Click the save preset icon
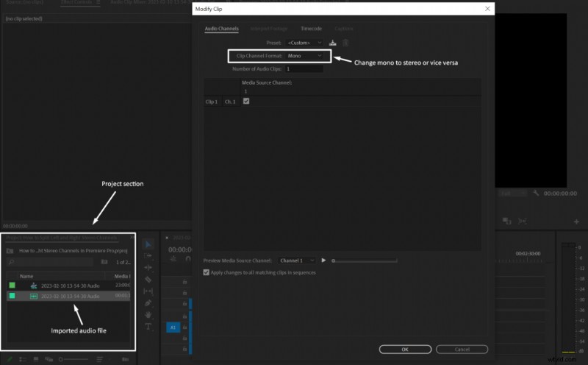The image size is (588, 365). 333,43
